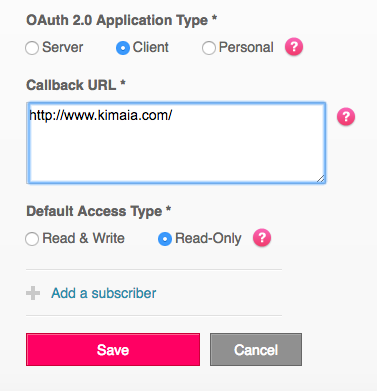Click the help icon beside Callback URL field
Viewport: 377px width, 391px height.
pos(346,116)
